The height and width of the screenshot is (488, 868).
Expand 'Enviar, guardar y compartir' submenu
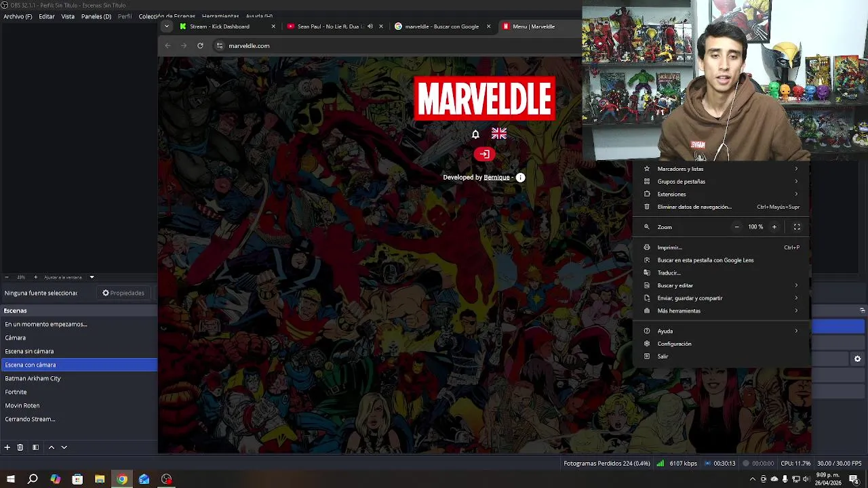[722, 298]
